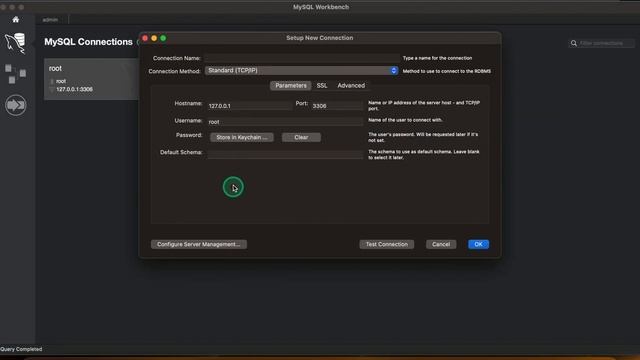Switch to the SSL tab
The image size is (640, 360).
322,86
